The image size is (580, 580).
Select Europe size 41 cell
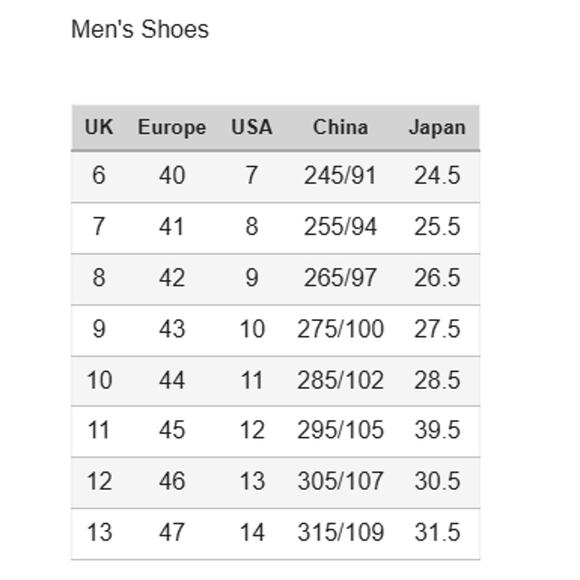172,226
